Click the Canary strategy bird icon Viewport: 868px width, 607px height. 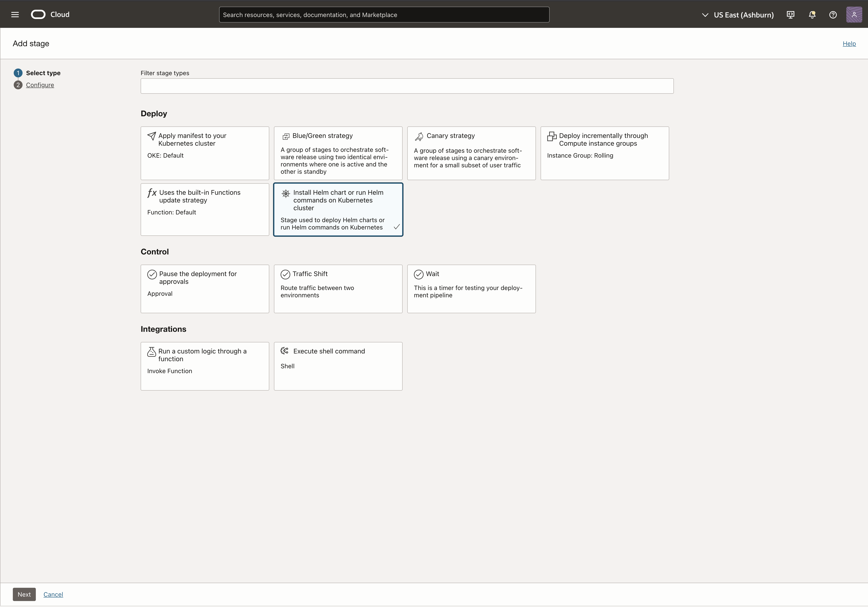coord(419,136)
